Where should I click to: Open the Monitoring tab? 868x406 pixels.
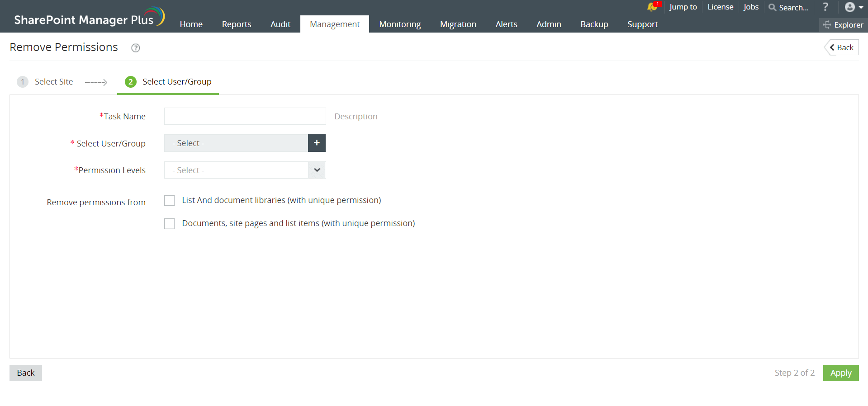pyautogui.click(x=400, y=24)
